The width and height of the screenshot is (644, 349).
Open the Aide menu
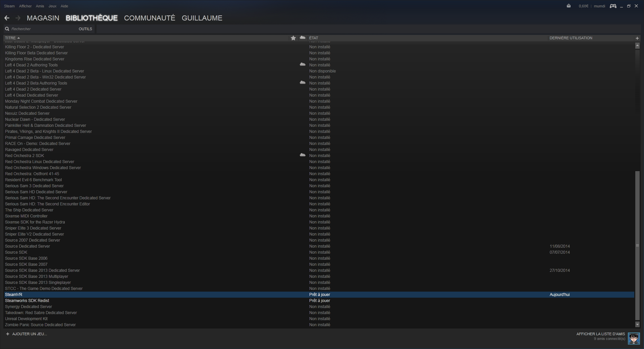pos(64,6)
